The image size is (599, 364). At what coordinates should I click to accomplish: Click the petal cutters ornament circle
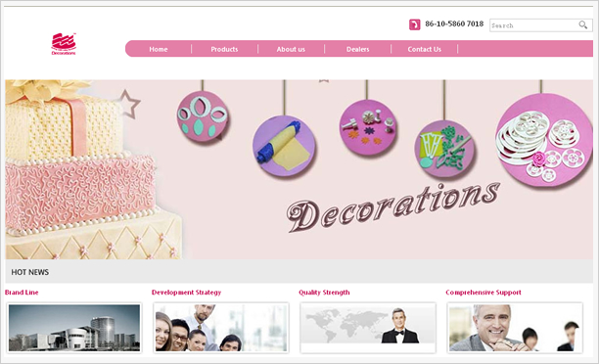203,116
